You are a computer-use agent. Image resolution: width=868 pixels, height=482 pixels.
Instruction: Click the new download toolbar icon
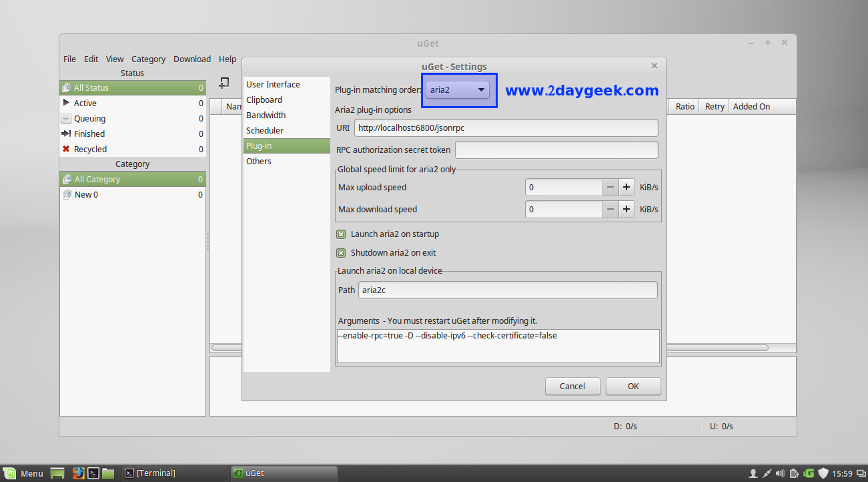[224, 83]
